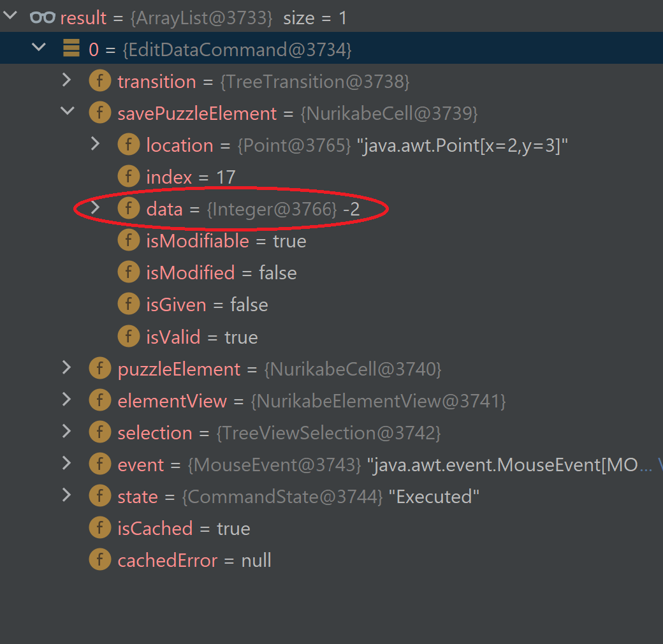Viewport: 663px width, 644px height.
Task: Expand the transition TreeTransition node
Action: [x=67, y=78]
